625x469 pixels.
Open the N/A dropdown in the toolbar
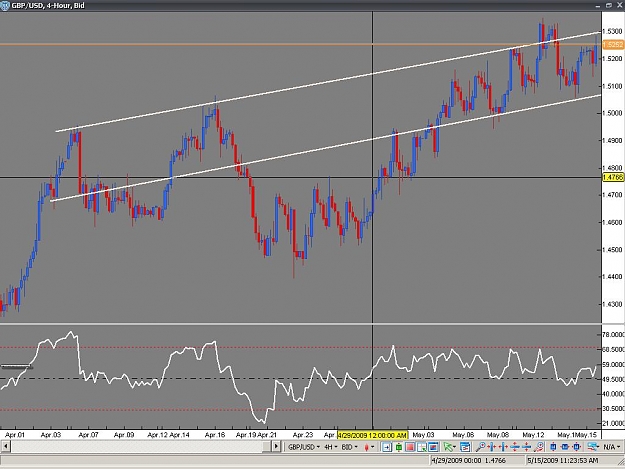(x=611, y=447)
